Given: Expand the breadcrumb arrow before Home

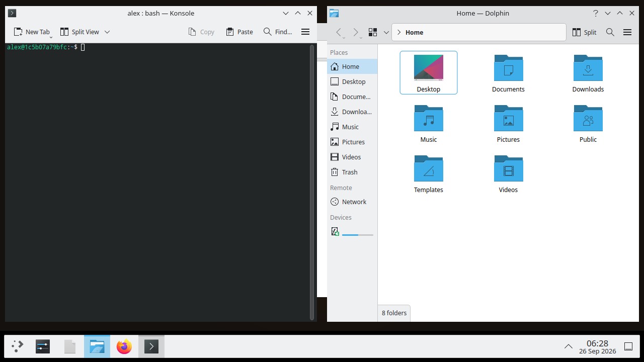Looking at the screenshot, I should 399,32.
